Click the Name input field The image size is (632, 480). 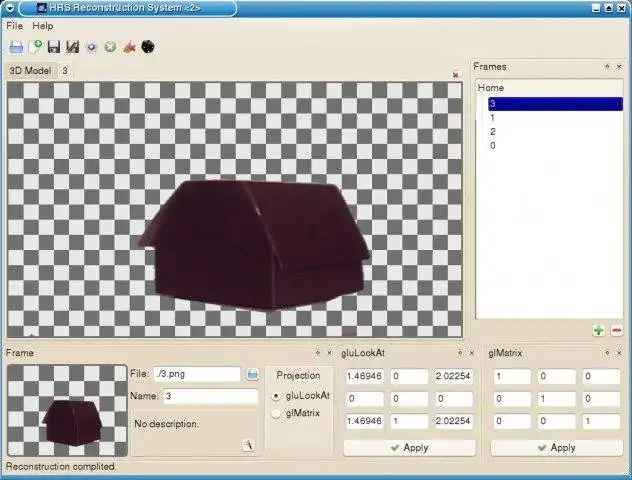point(209,397)
